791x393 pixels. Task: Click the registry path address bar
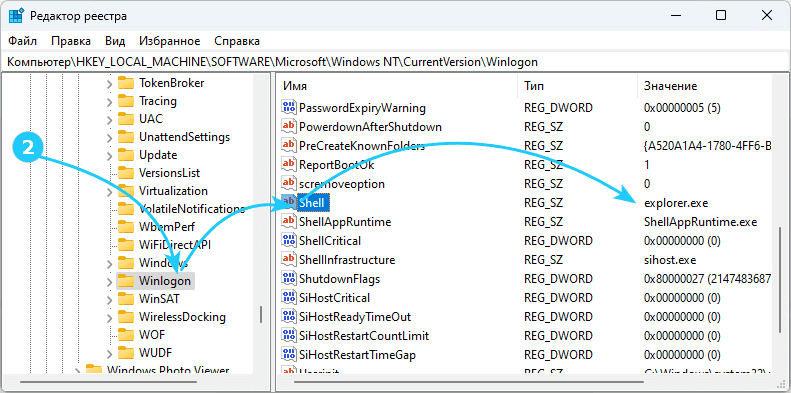(x=396, y=62)
